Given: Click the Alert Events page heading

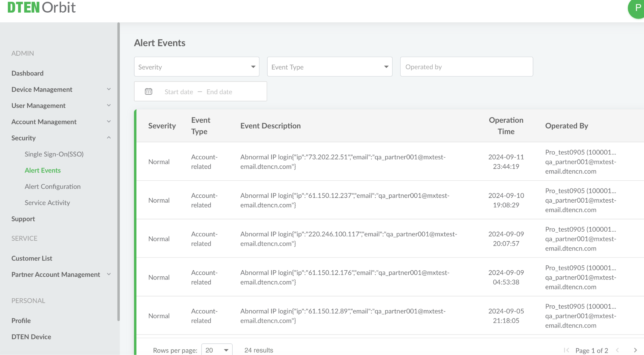Looking at the screenshot, I should (160, 43).
